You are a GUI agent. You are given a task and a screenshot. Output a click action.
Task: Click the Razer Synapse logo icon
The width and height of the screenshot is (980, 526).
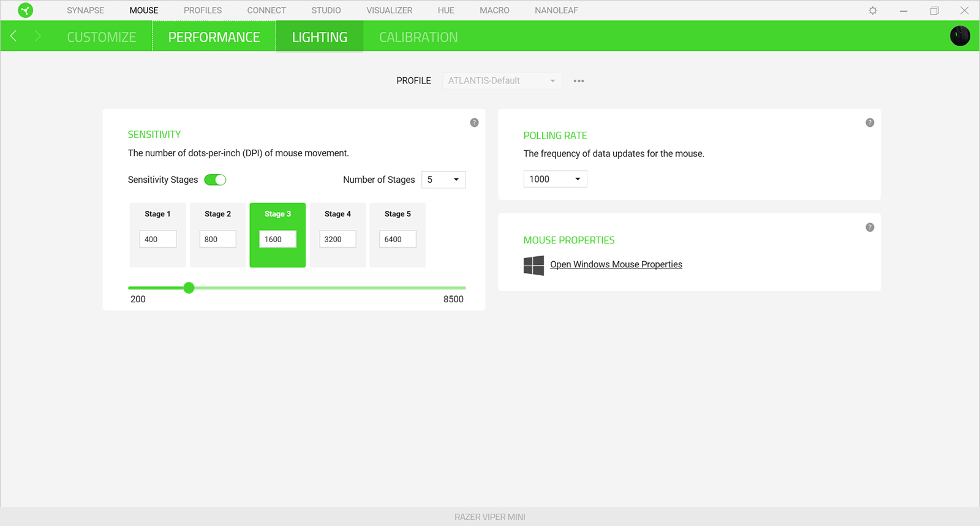point(26,10)
